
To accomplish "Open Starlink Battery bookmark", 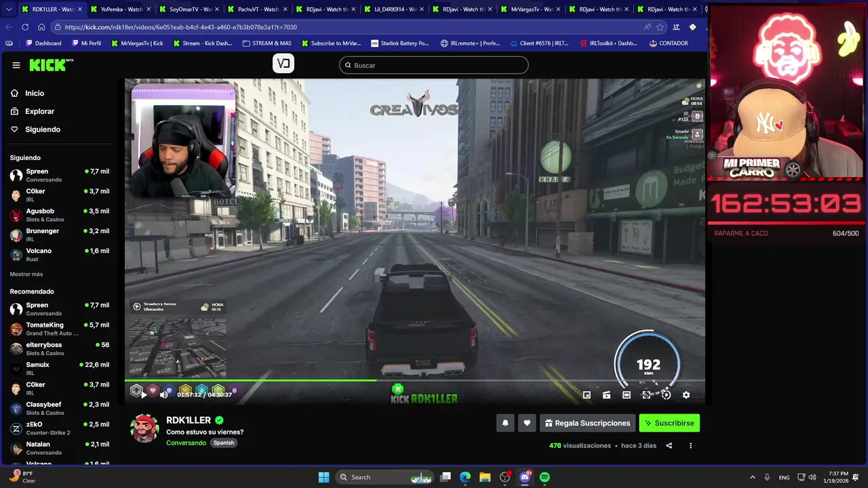I will 400,43.
